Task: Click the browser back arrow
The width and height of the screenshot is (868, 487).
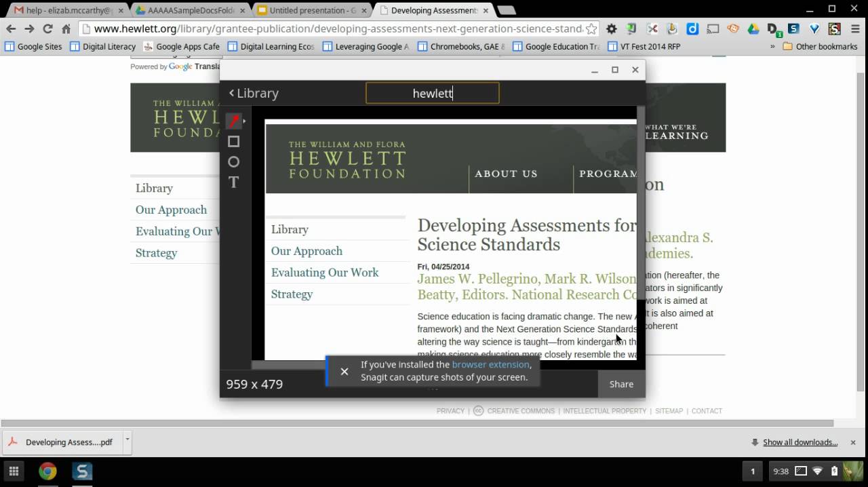Action: [x=11, y=28]
